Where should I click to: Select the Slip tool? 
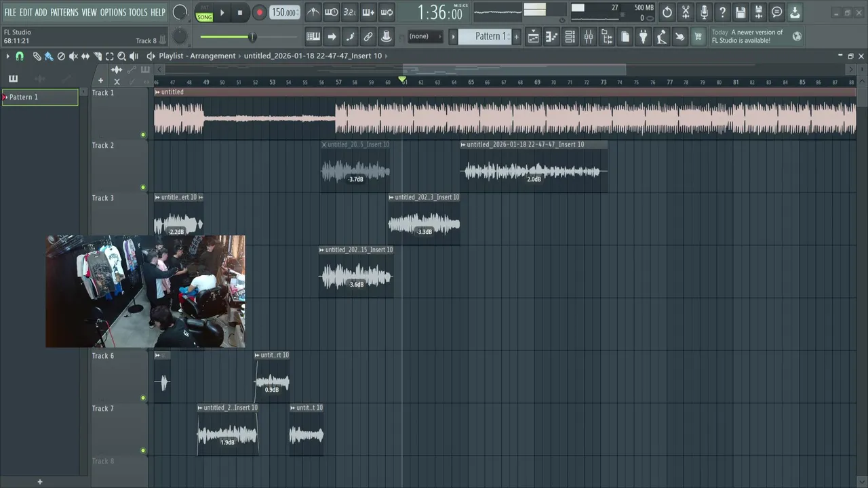(85, 56)
